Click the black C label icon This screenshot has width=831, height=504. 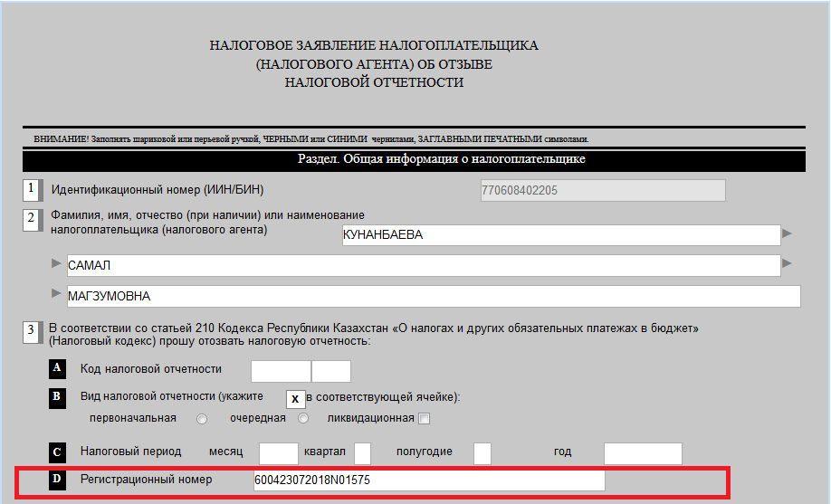(x=58, y=452)
